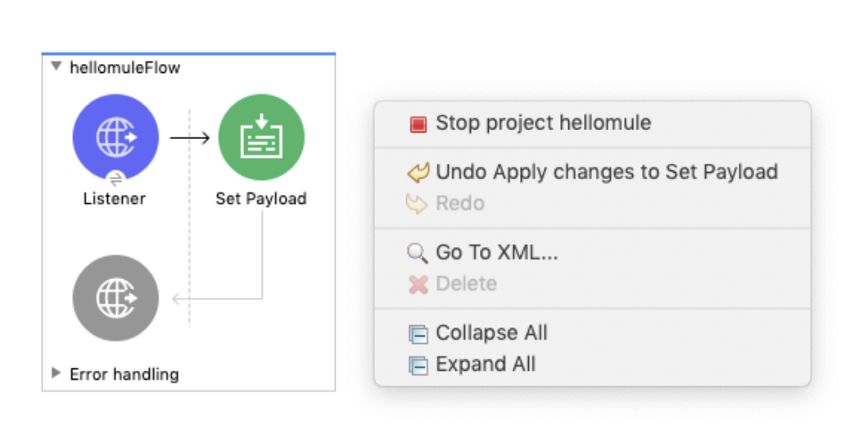The width and height of the screenshot is (868, 442).
Task: Click the yellow Undo arrow icon
Action: click(418, 173)
